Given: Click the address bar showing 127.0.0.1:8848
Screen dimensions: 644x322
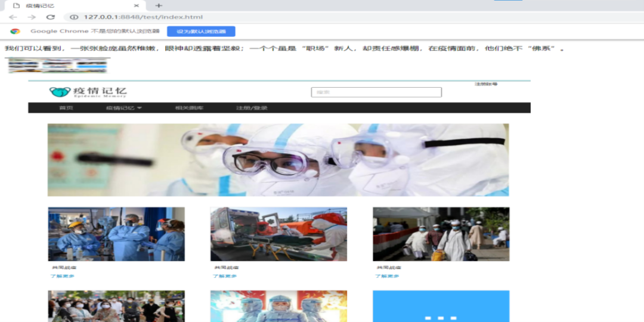Looking at the screenshot, I should pyautogui.click(x=143, y=17).
